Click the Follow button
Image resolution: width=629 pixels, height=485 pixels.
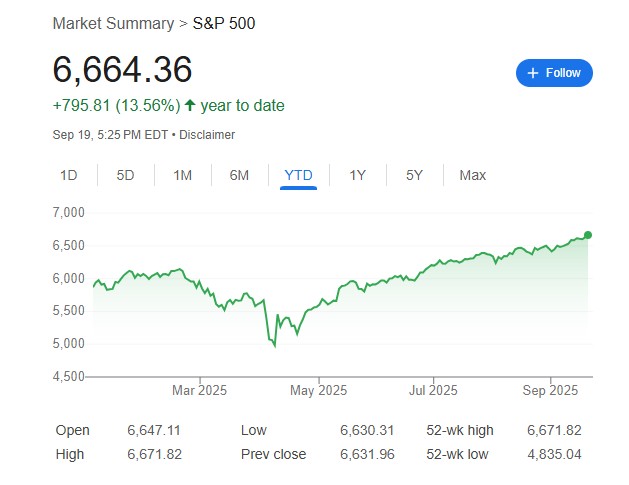pos(554,73)
